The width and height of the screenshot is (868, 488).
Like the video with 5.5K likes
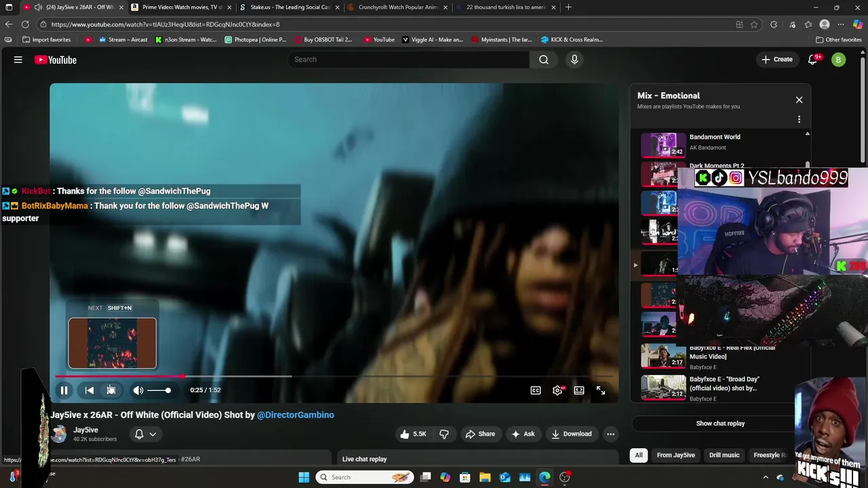tap(414, 434)
